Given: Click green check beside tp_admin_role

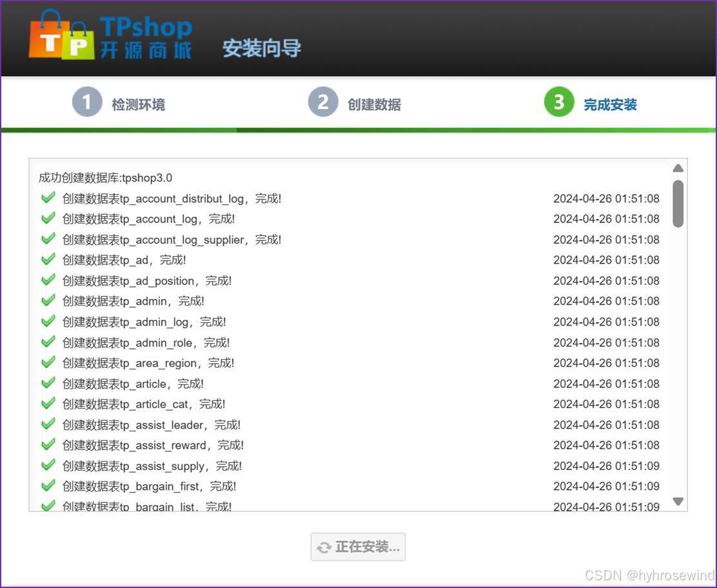Looking at the screenshot, I should [48, 342].
